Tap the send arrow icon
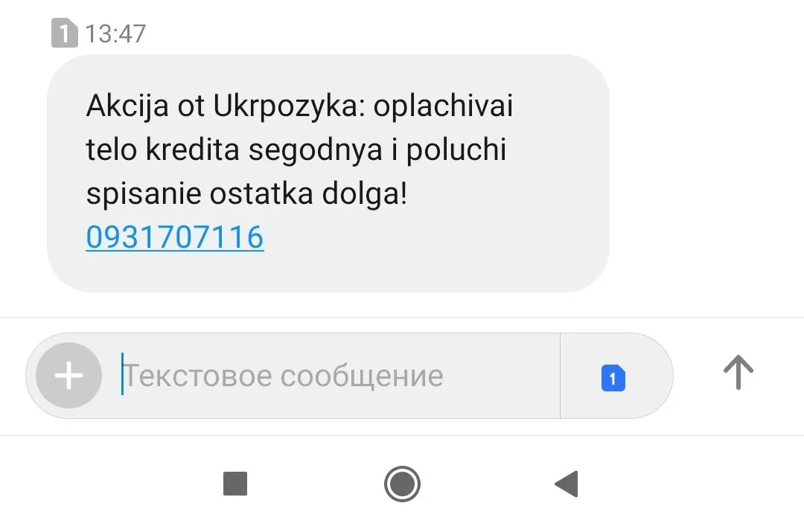This screenshot has height=532, width=804. [738, 373]
